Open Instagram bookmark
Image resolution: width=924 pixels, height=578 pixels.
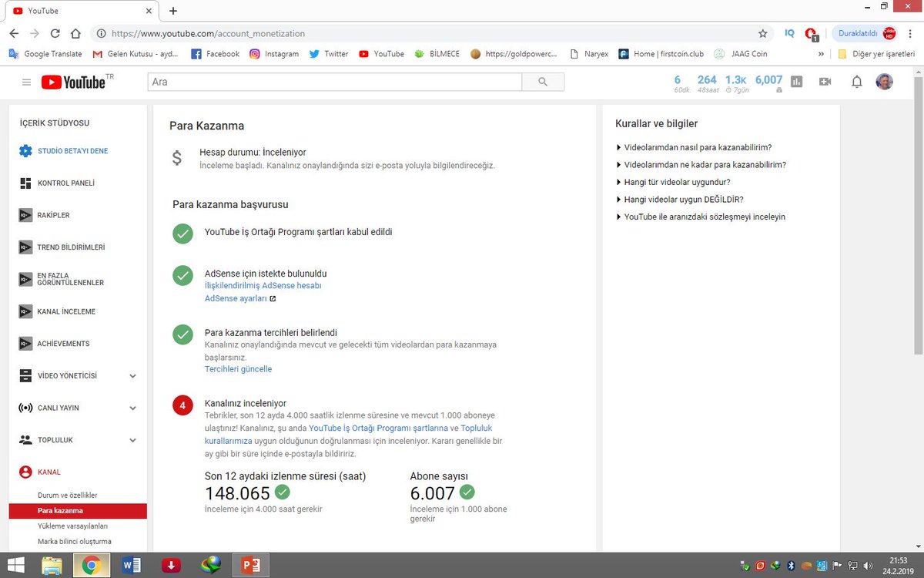[274, 54]
